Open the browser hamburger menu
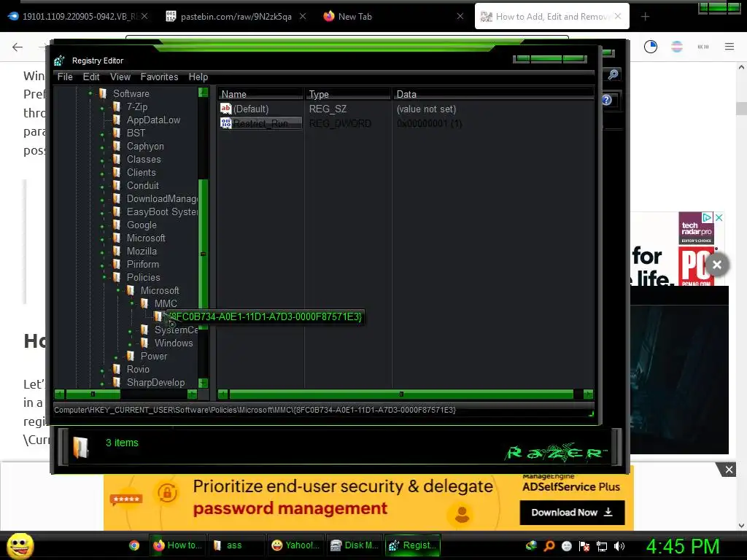 [729, 47]
